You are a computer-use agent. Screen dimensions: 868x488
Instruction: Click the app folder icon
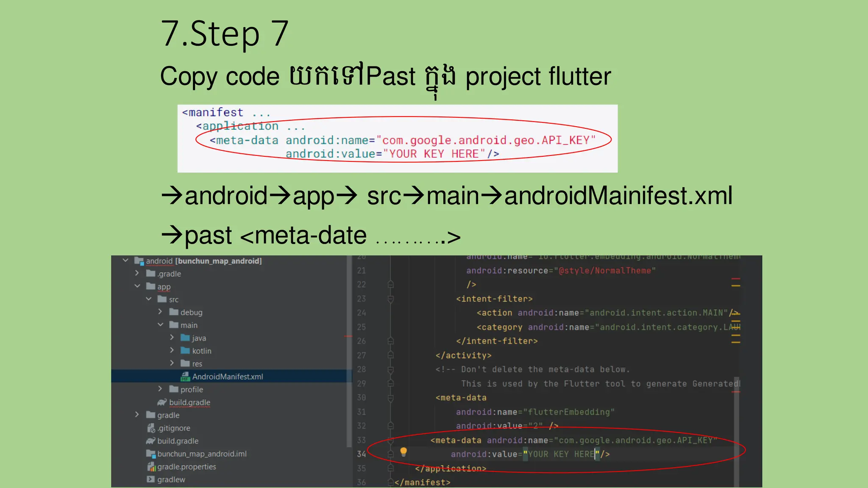pyautogui.click(x=150, y=286)
